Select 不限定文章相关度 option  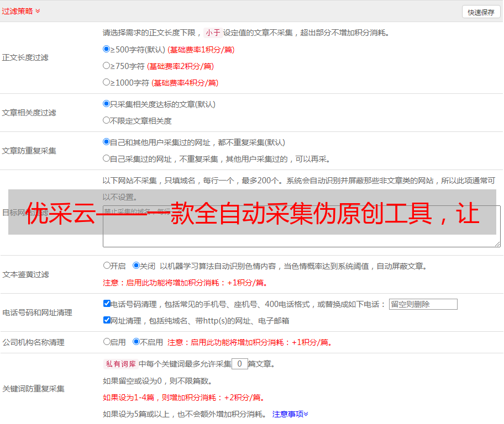(107, 120)
